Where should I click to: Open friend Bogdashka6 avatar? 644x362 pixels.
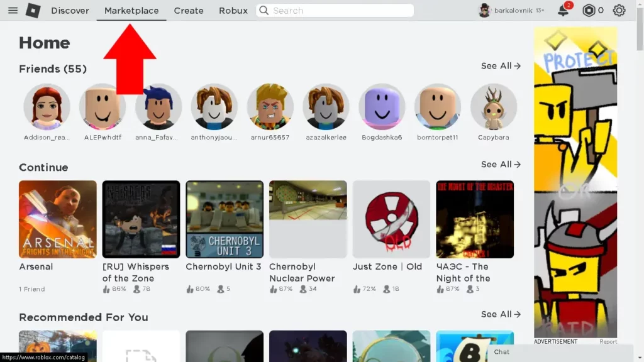tap(382, 107)
